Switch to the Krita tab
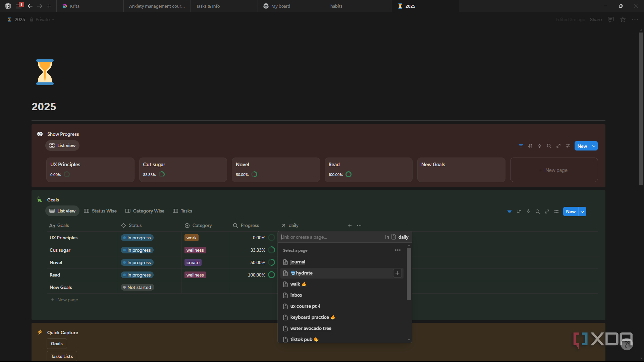644x362 pixels. (90, 6)
